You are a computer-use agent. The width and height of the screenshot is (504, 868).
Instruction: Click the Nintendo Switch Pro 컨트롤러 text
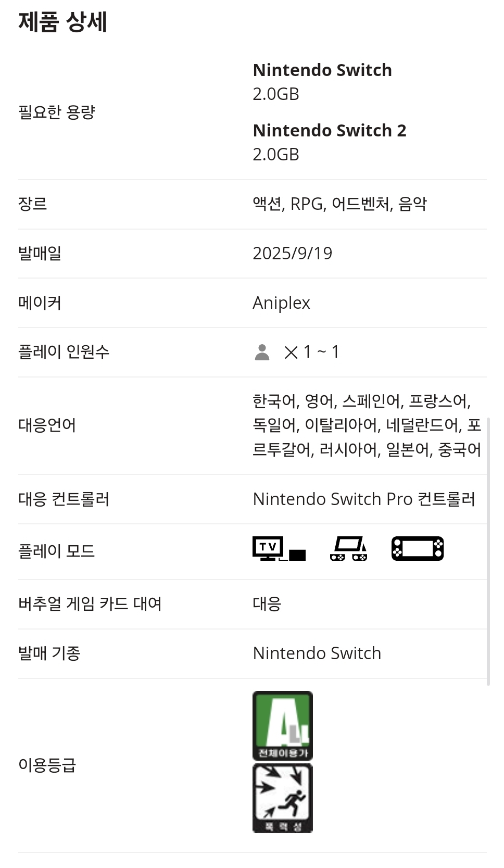(363, 499)
